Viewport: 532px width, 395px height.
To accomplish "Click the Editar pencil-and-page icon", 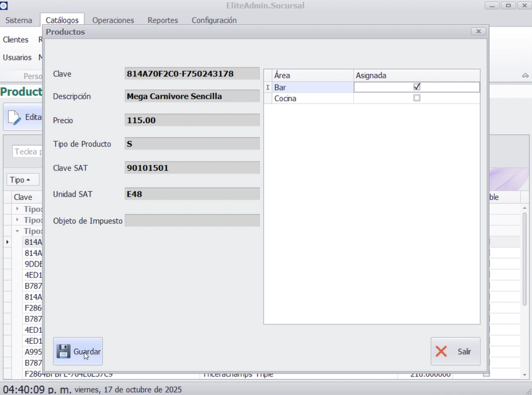I will point(15,117).
